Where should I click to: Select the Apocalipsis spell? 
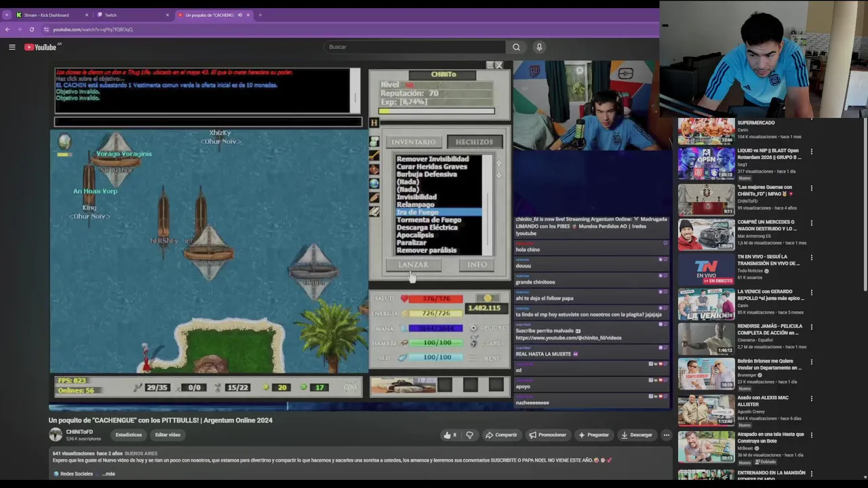[415, 235]
